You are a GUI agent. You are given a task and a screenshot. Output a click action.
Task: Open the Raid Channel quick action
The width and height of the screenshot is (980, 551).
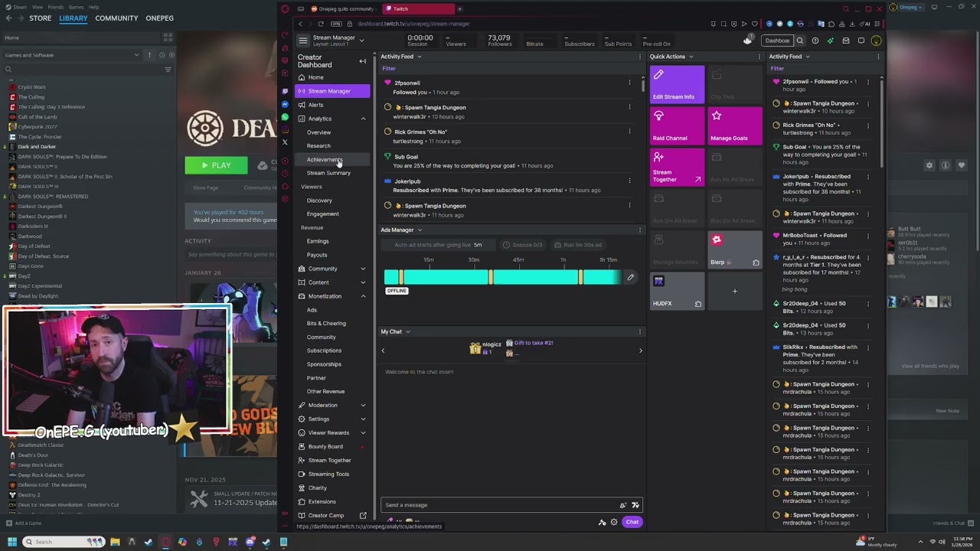pyautogui.click(x=677, y=126)
